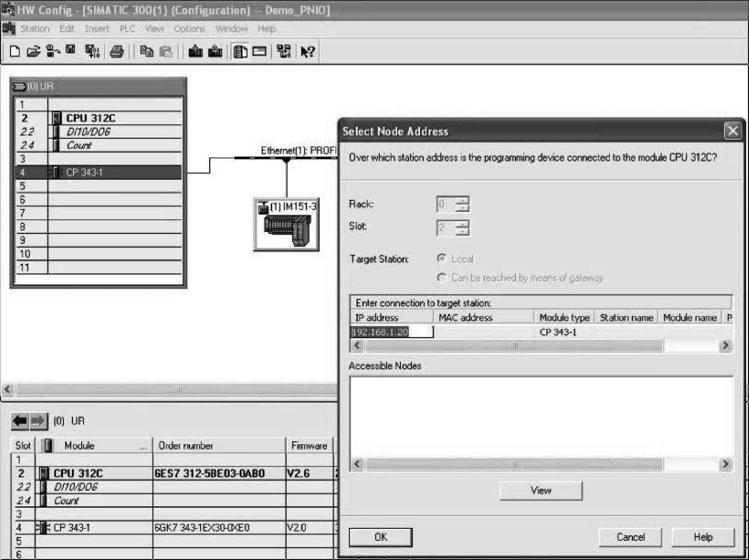Click the Open folder toolbar icon

point(33,51)
